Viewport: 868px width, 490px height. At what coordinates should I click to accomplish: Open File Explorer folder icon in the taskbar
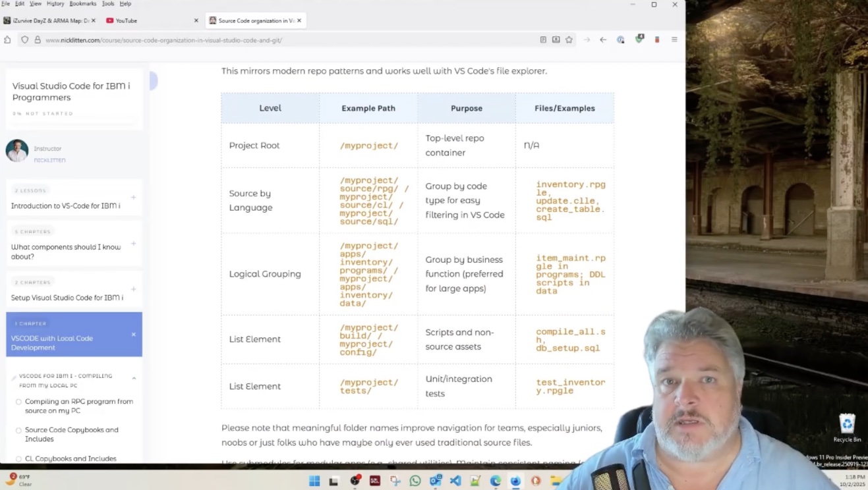tap(556, 481)
